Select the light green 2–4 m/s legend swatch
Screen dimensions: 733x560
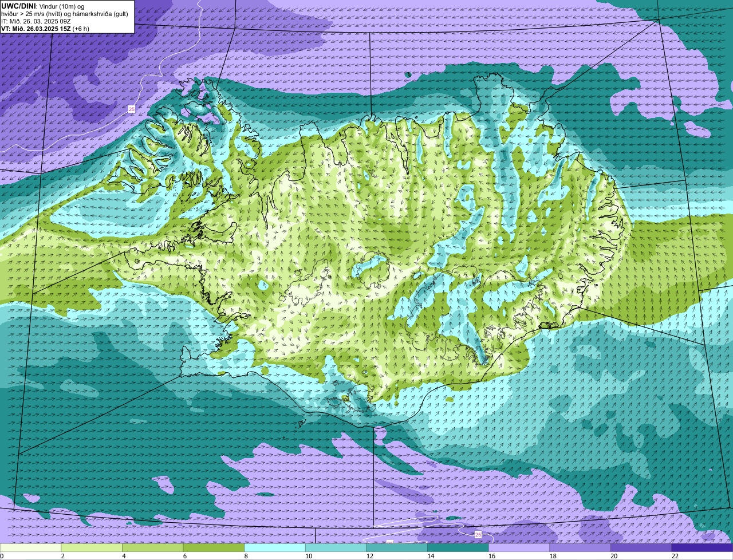92,547
